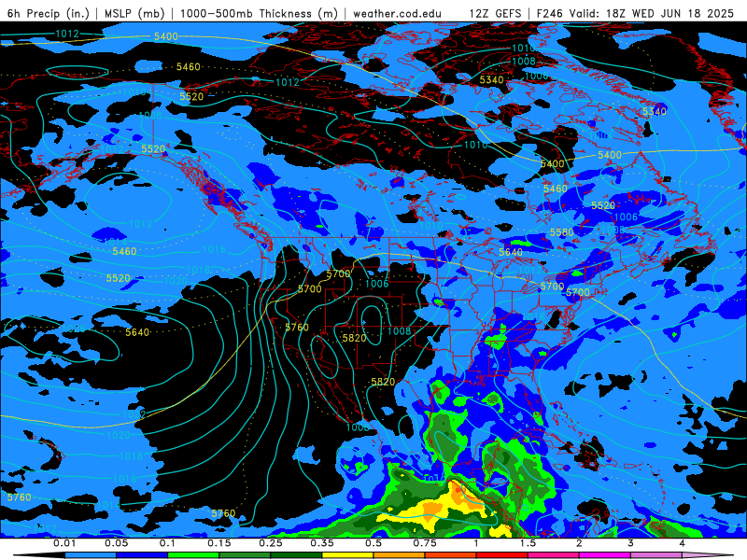Select the 'Valid: 18Z WED JUN 18 2025' text

click(x=651, y=13)
